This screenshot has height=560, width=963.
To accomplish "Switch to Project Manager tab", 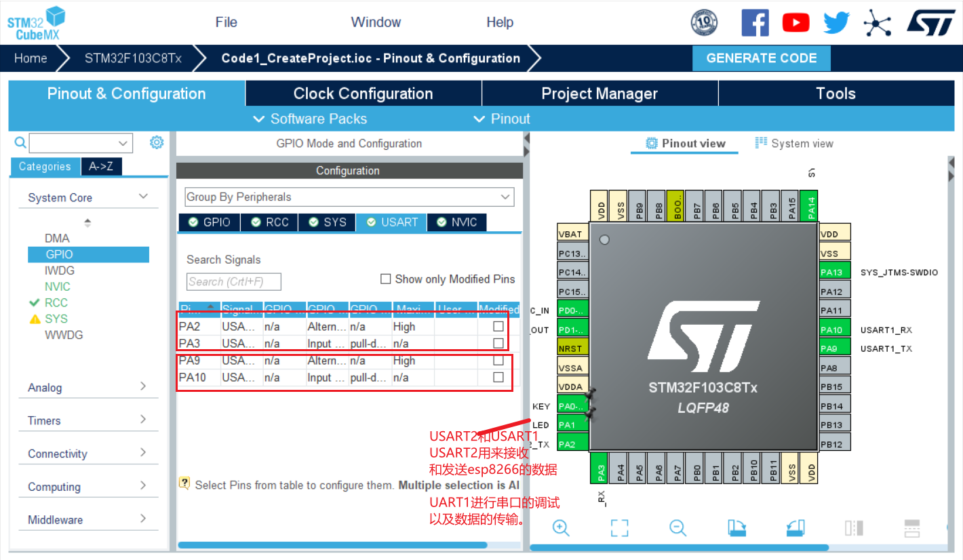I will point(600,94).
